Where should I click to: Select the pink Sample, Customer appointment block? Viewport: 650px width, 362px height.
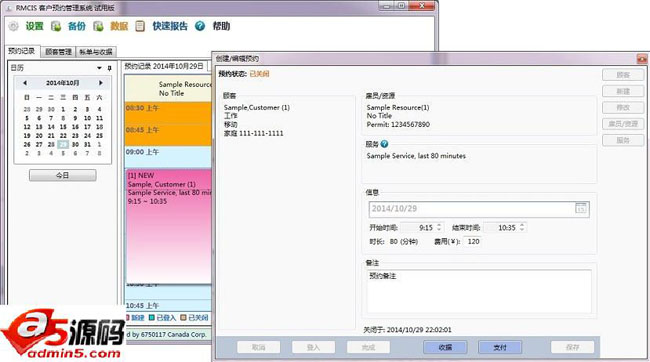pos(169,226)
